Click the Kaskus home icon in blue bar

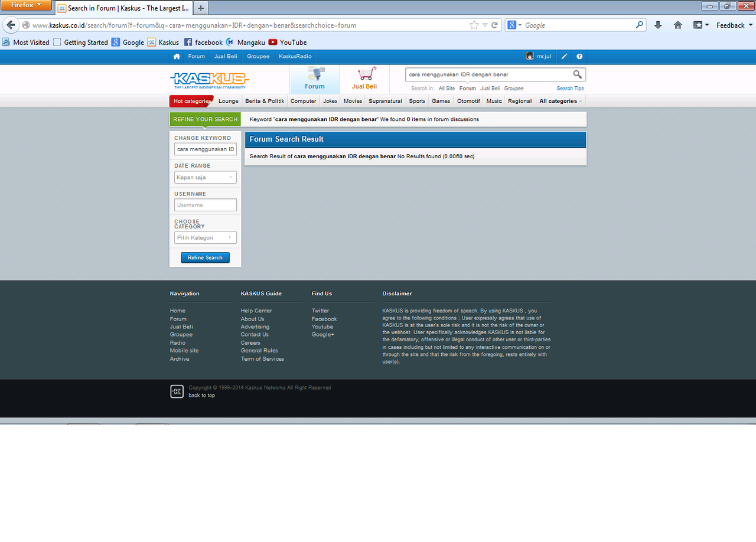pyautogui.click(x=176, y=57)
